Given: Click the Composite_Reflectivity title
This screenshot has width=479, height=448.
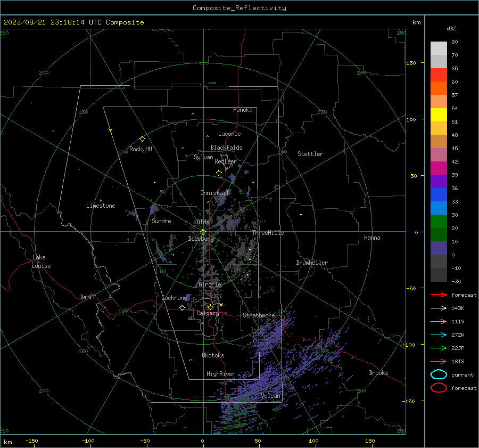Looking at the screenshot, I should (240, 8).
